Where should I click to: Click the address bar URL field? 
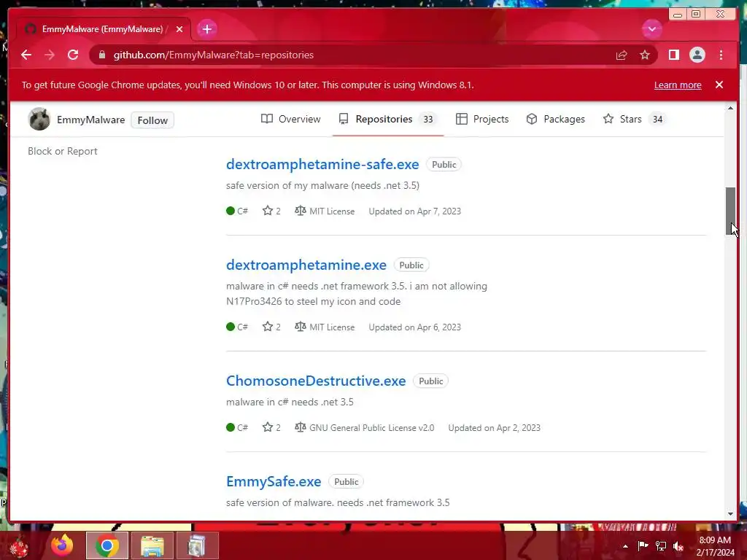(x=352, y=55)
